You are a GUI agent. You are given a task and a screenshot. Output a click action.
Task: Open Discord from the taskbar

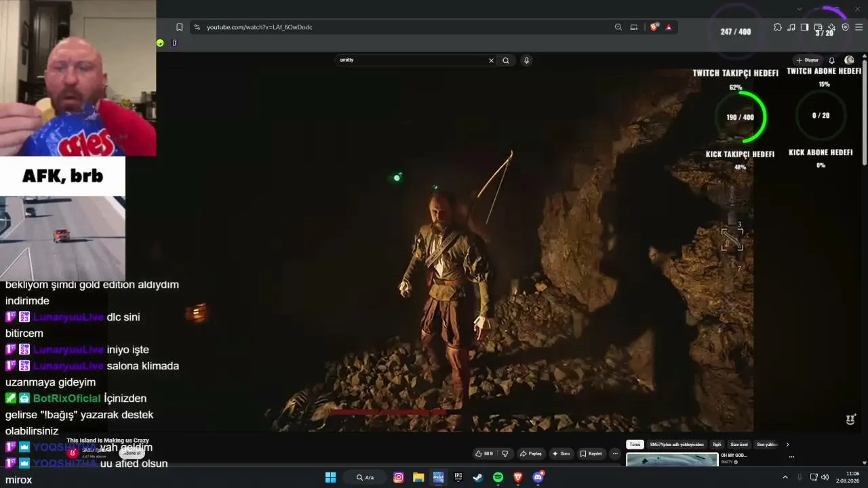coord(538,477)
